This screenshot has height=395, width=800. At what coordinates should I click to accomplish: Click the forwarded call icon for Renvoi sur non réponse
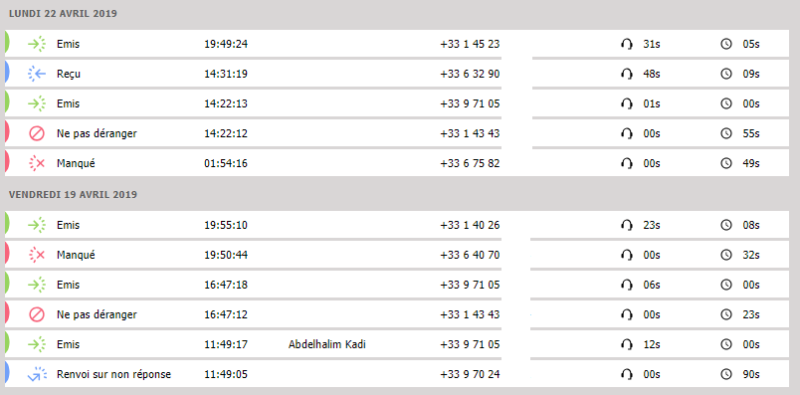tap(37, 375)
